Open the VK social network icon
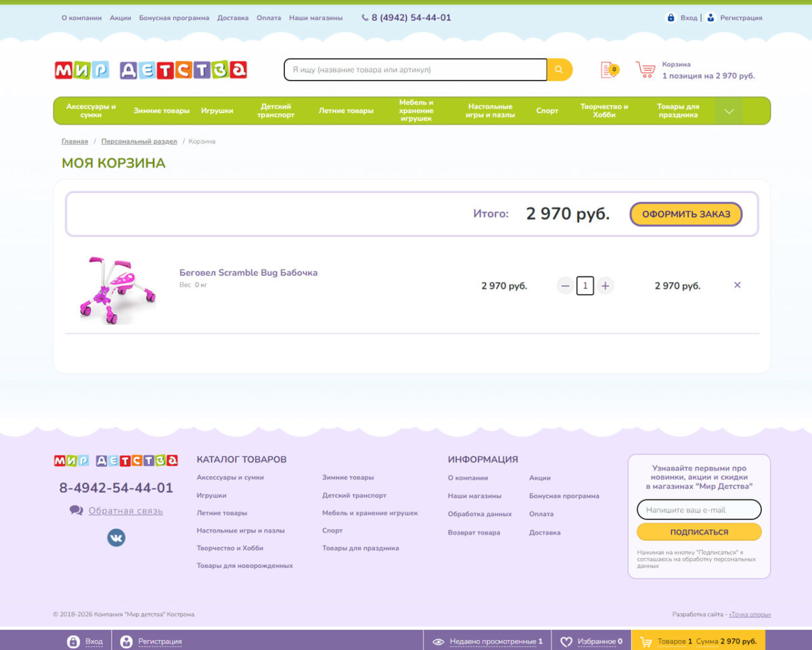This screenshot has width=812, height=650. coord(116,538)
